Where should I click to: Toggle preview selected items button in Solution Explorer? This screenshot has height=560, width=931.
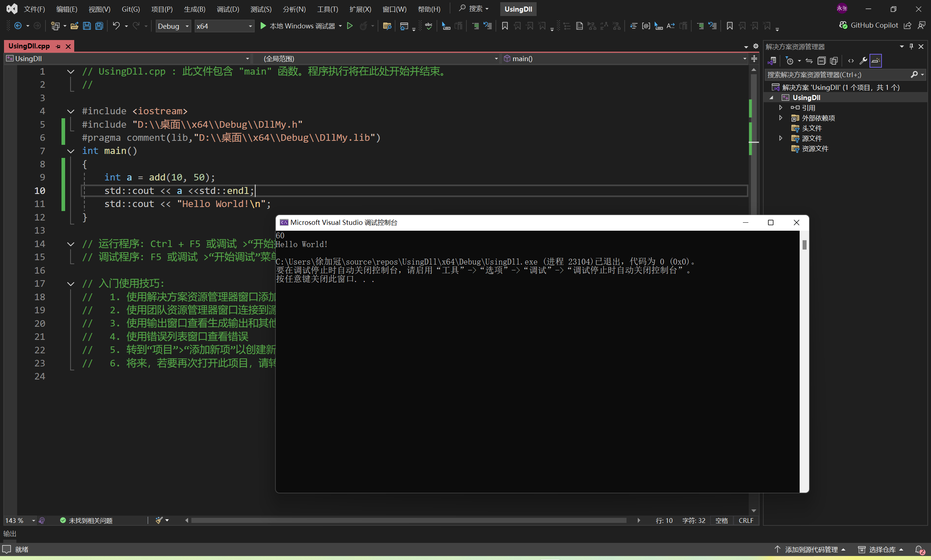(876, 61)
